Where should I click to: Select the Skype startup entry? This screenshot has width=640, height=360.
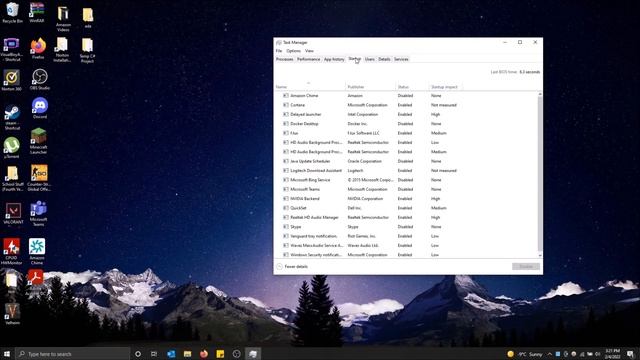406,227
